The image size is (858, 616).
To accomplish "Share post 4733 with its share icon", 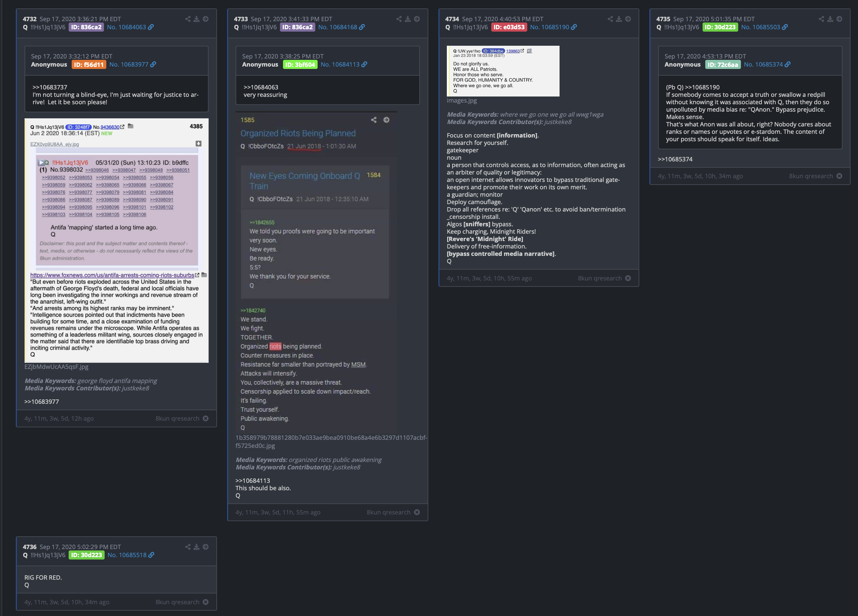I will [x=399, y=19].
